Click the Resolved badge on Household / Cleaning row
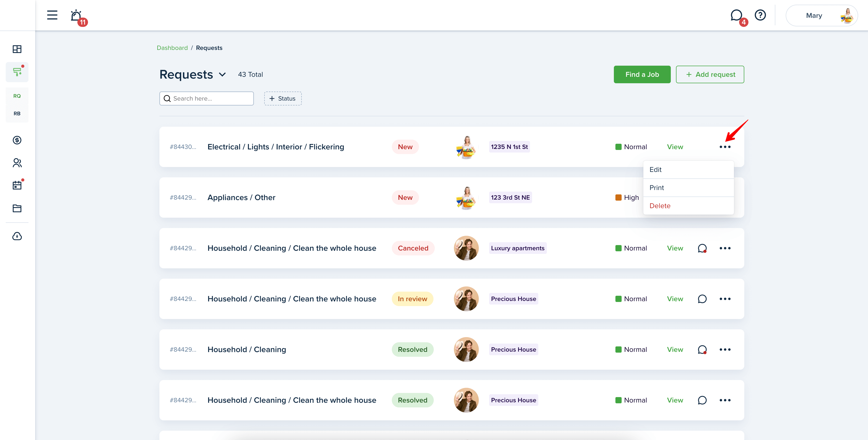The width and height of the screenshot is (868, 440). [413, 350]
